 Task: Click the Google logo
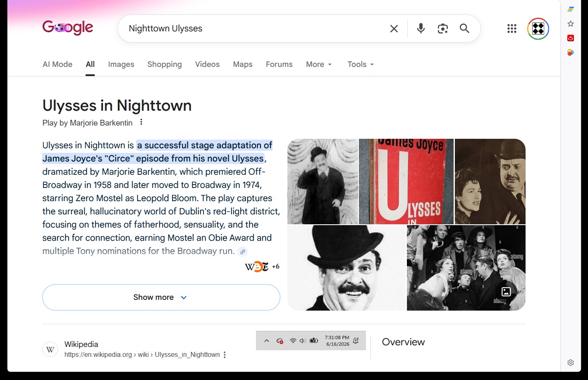68,28
